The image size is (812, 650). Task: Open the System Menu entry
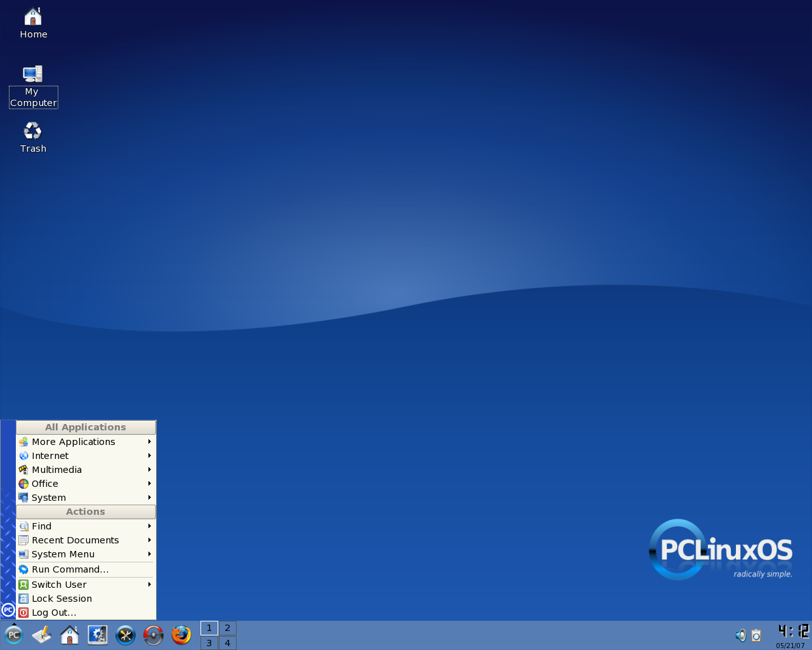click(x=86, y=554)
